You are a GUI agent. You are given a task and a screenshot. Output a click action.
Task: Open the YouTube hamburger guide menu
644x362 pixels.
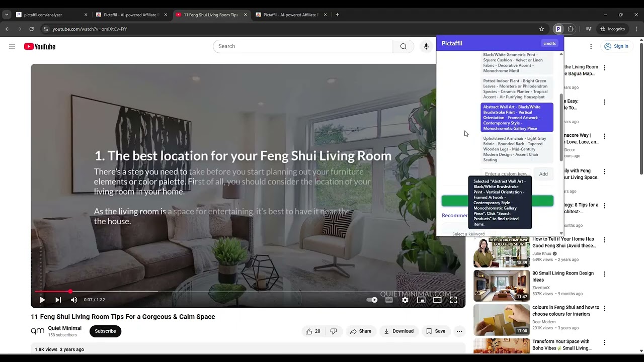pyautogui.click(x=12, y=46)
